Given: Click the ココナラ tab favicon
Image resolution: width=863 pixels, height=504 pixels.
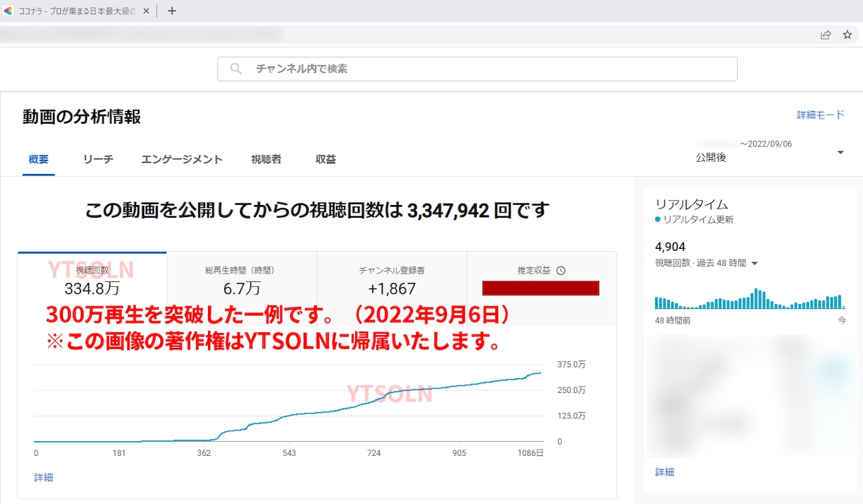Looking at the screenshot, I should (x=8, y=11).
